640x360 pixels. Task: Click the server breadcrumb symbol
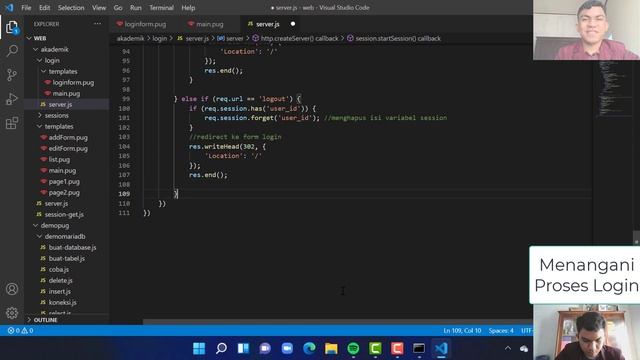pyautogui.click(x=231, y=38)
